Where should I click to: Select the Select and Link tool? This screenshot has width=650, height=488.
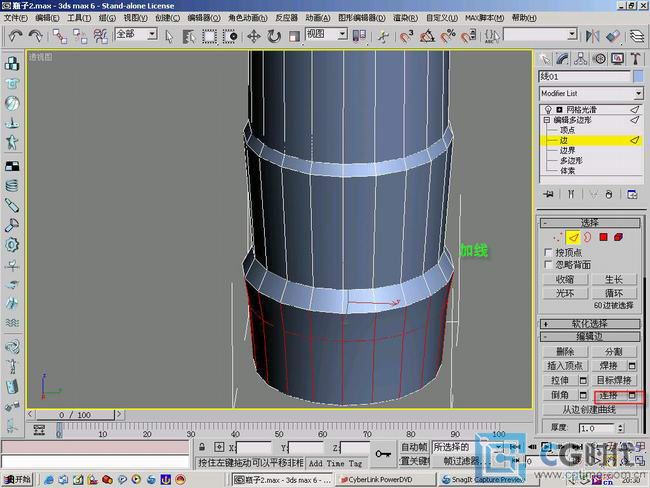[x=59, y=36]
